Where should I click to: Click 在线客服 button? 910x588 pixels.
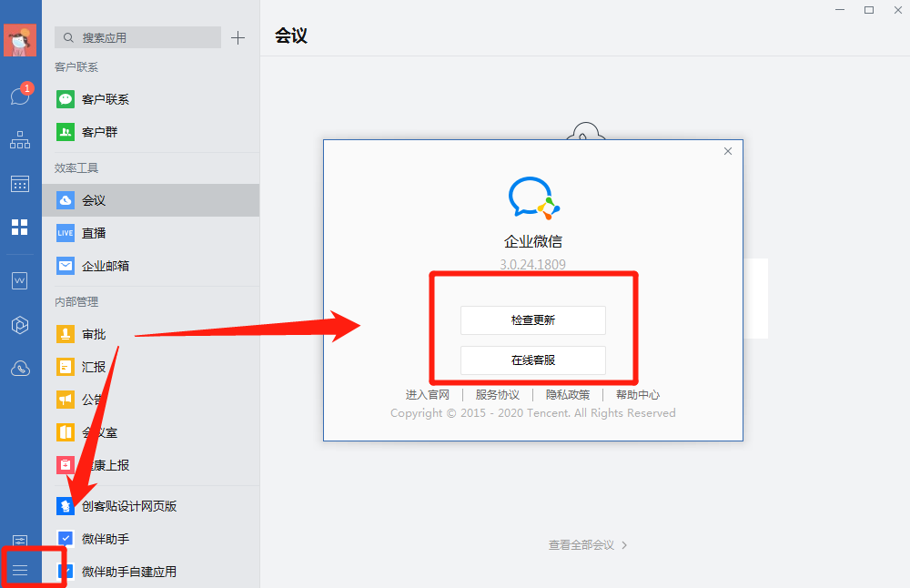(x=532, y=360)
